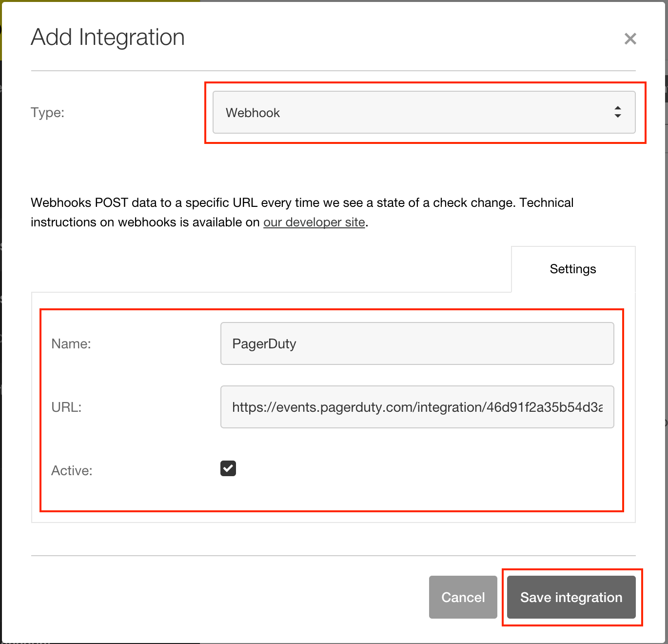Click the Type dropdown stepper arrows
Image resolution: width=668 pixels, height=644 pixels.
click(617, 112)
